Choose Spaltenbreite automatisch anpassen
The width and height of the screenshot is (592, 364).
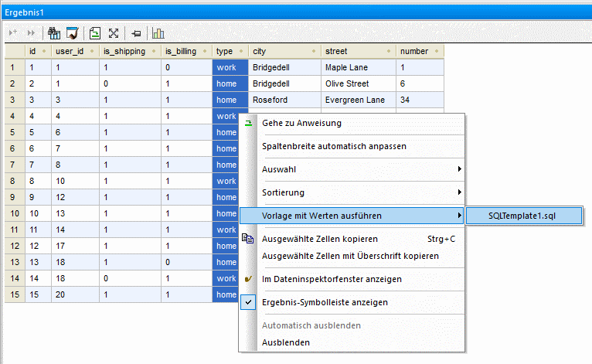click(334, 146)
